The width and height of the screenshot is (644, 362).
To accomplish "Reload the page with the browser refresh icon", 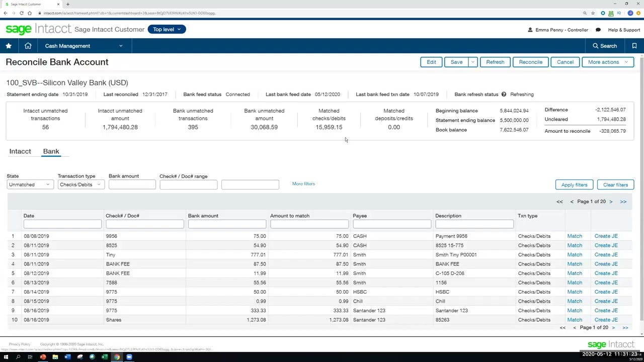I will (x=21, y=13).
